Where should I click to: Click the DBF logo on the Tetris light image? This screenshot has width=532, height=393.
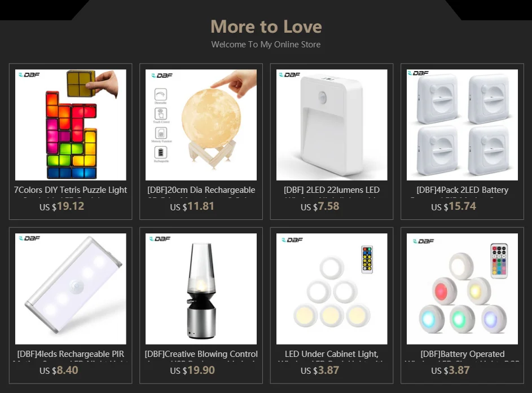click(29, 74)
